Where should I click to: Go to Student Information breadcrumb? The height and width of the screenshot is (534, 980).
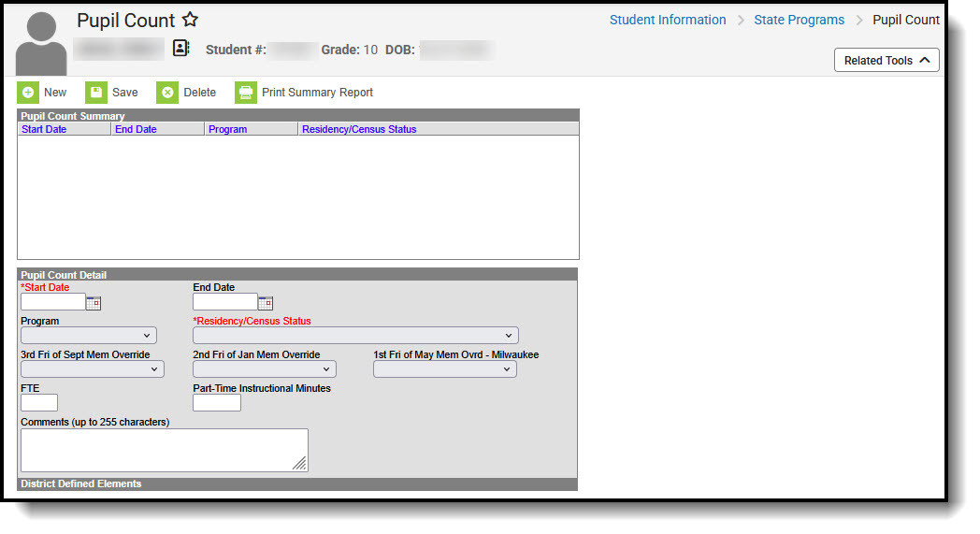pyautogui.click(x=668, y=20)
